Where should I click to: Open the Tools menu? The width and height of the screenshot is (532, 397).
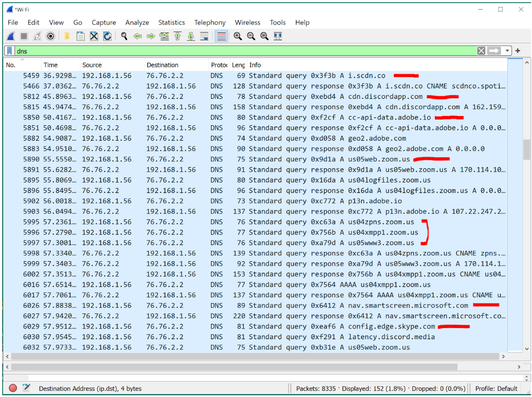[278, 22]
